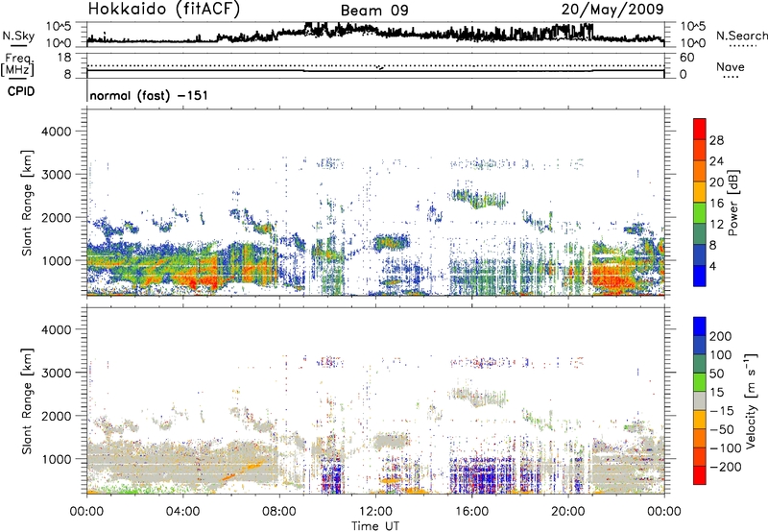This screenshot has width=768, height=532.
Task: Click the '16:00' time axis label
Action: point(471,512)
